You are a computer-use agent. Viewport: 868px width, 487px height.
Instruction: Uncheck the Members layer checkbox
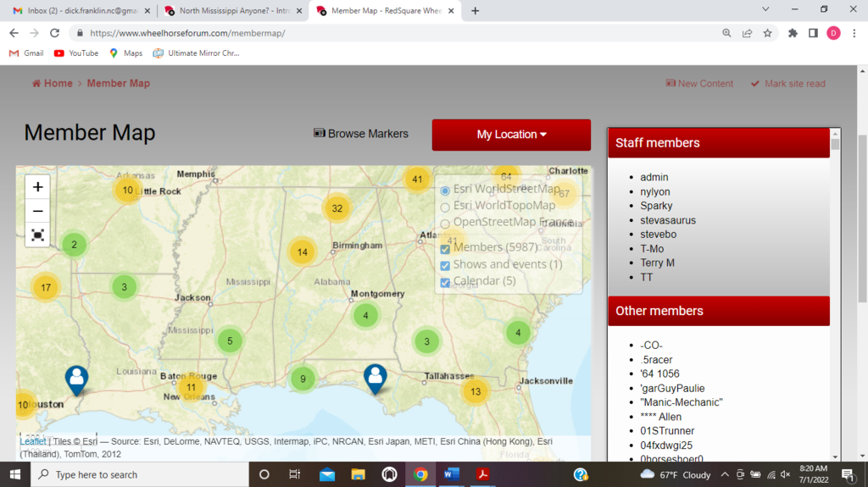[445, 248]
